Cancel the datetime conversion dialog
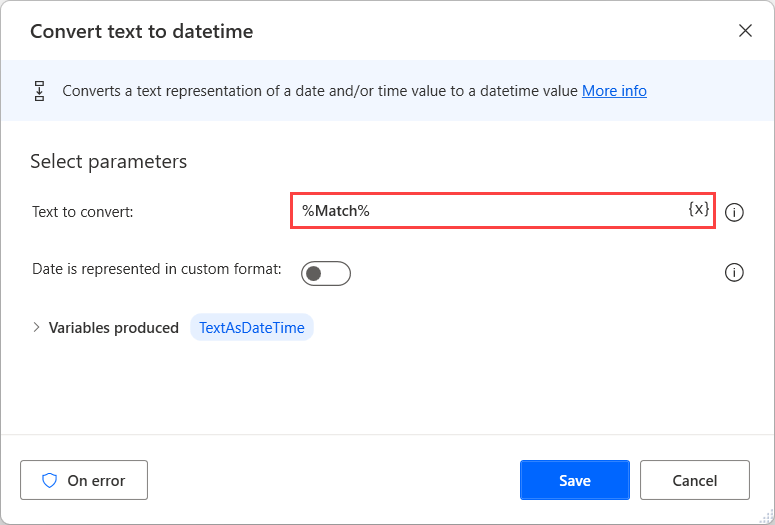The width and height of the screenshot is (775, 525). click(x=694, y=480)
